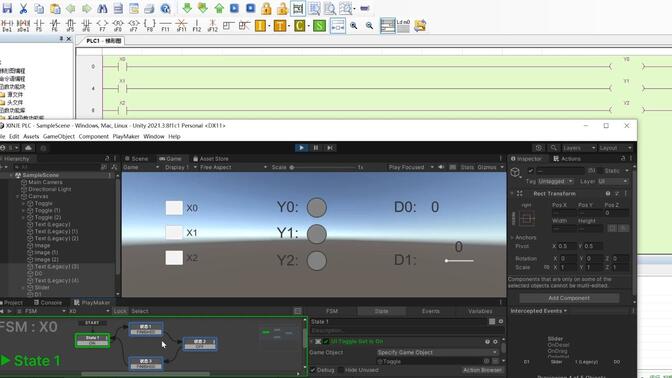Click the Unity cloud icon
Viewport: 672px width, 378px height.
[28, 148]
